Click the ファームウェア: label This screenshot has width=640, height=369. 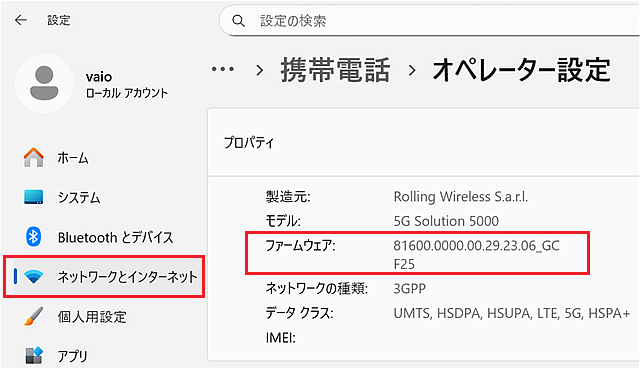[x=300, y=245]
